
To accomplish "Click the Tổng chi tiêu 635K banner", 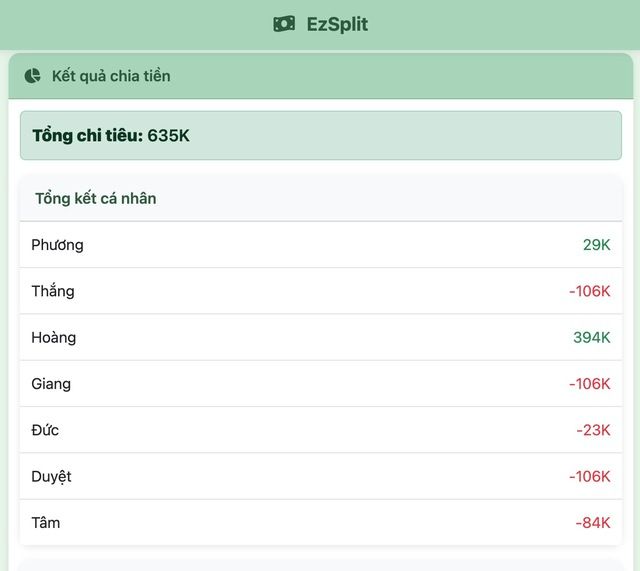I will [320, 135].
